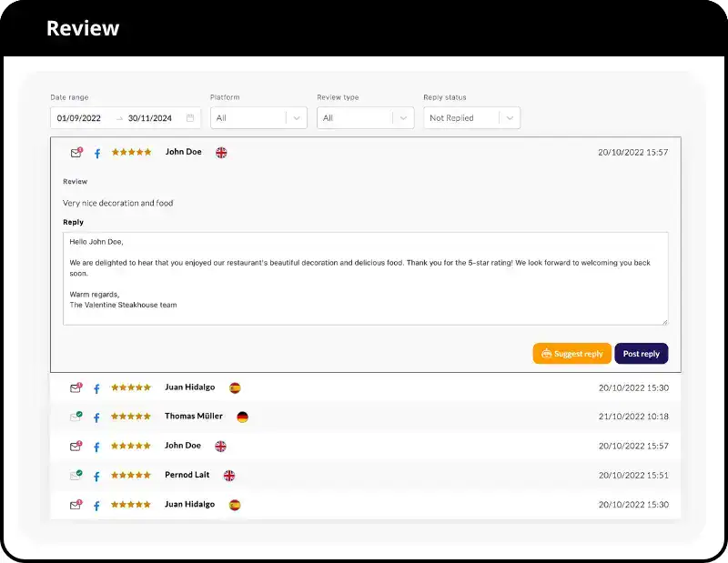Open the calendar icon in date range
The width and height of the screenshot is (728, 563).
pyautogui.click(x=189, y=117)
